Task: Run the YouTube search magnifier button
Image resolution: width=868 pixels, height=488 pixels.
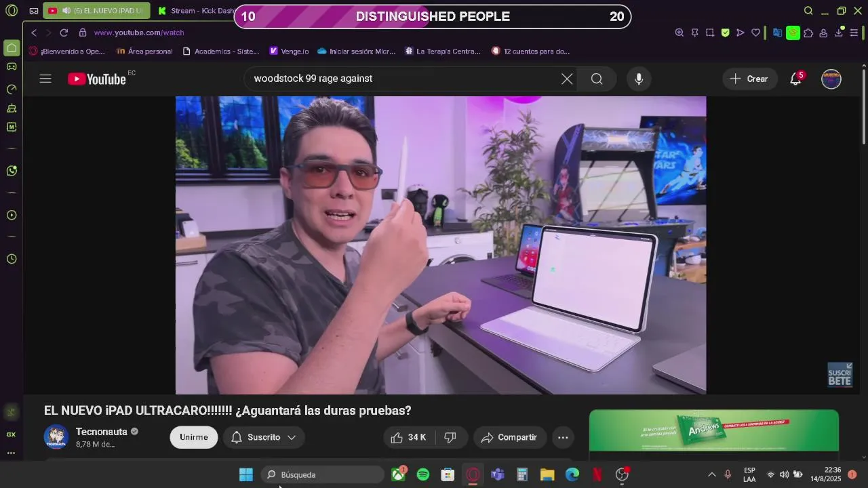Action: click(597, 79)
